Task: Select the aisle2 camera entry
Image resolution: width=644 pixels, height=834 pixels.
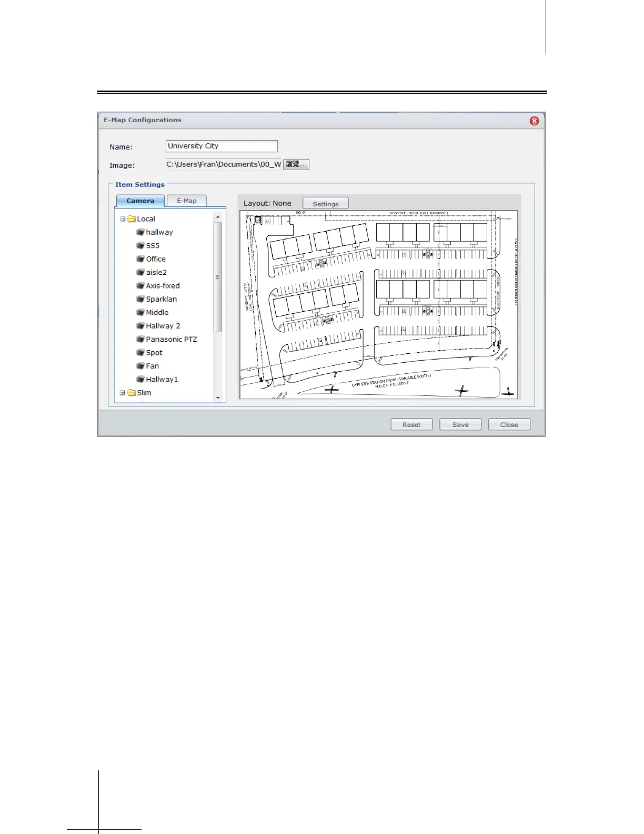Action: pos(156,272)
